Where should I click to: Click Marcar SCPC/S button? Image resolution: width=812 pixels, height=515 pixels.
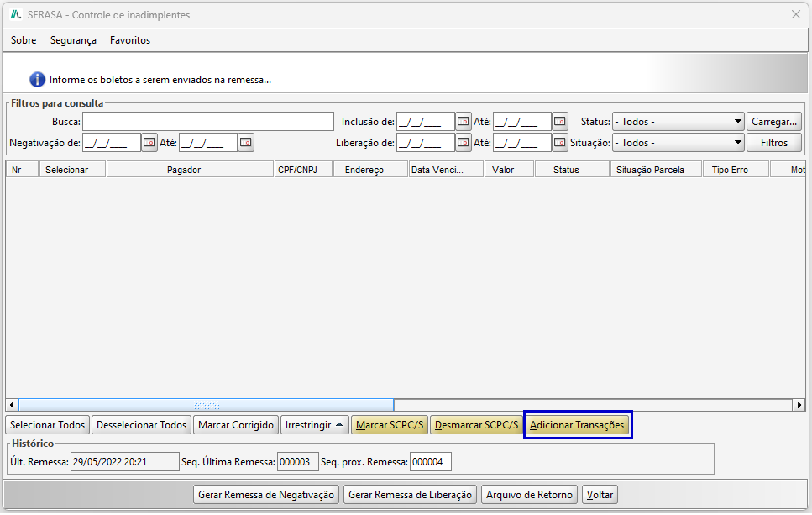390,425
